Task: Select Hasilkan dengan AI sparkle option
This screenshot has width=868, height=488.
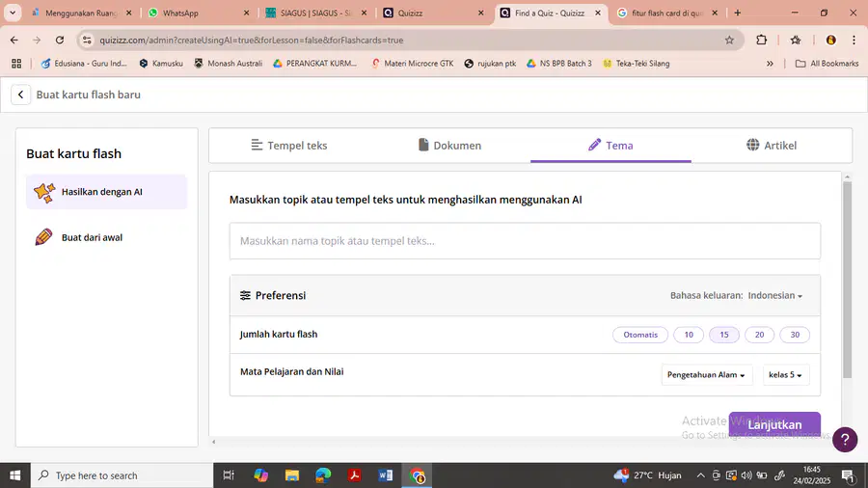Action: 106,192
